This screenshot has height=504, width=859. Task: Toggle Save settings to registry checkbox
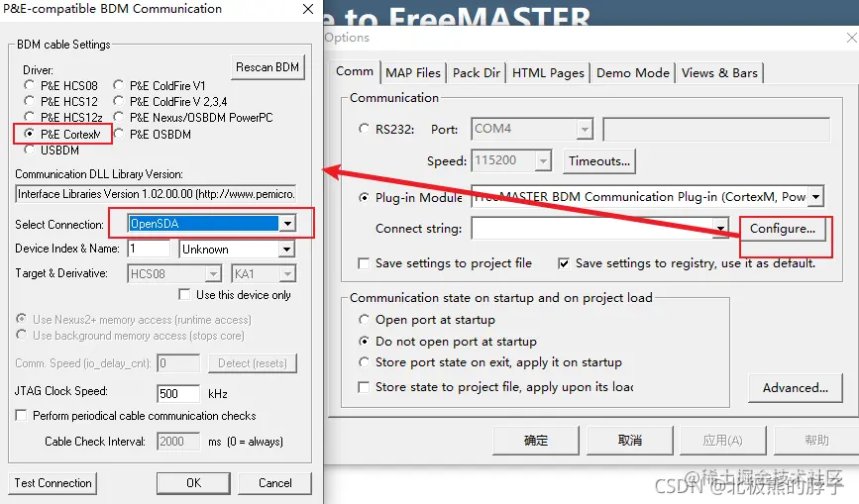tap(563, 263)
